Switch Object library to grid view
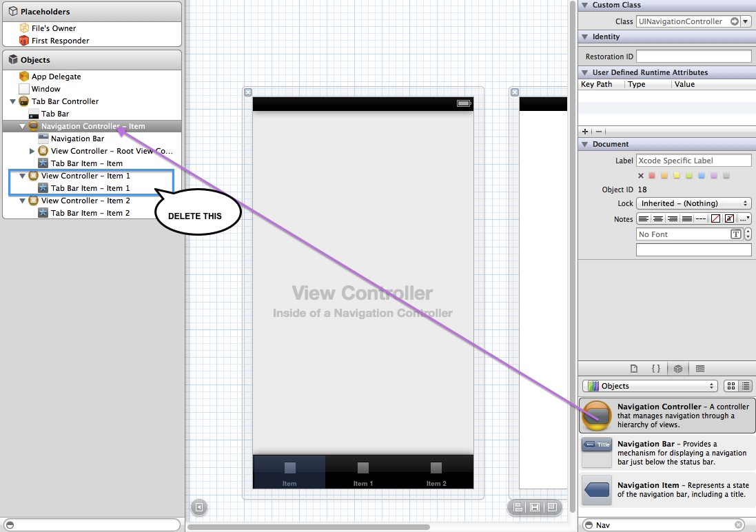 pos(731,386)
